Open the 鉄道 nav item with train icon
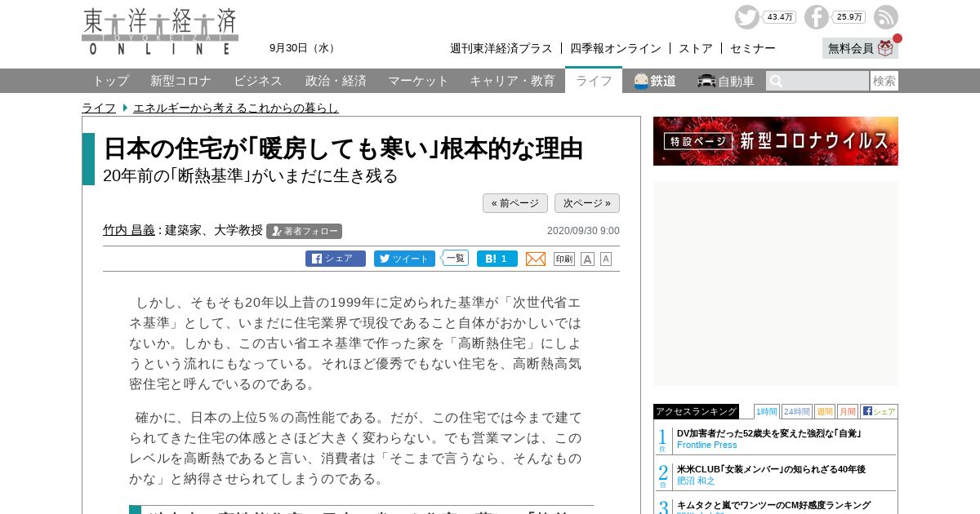980x514 pixels. (655, 81)
